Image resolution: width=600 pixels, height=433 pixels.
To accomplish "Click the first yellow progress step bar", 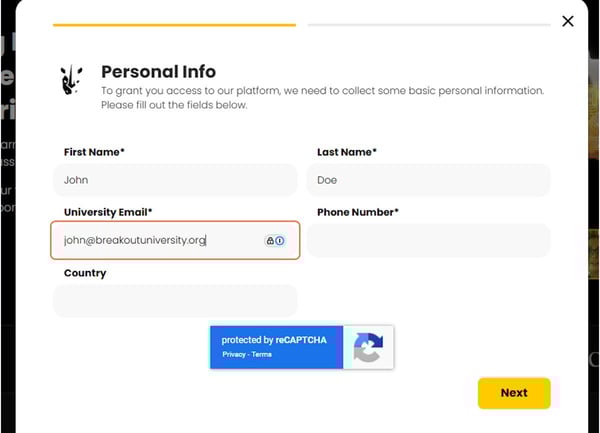I will tap(174, 24).
